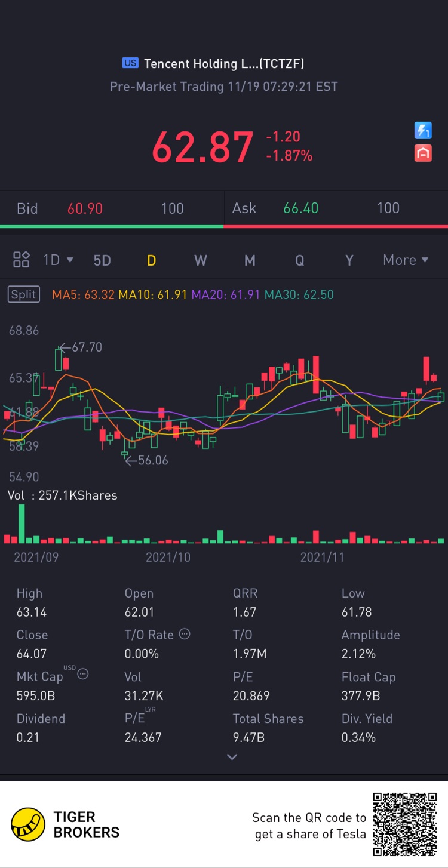Tap the 2021/10 date axis label

point(168,557)
